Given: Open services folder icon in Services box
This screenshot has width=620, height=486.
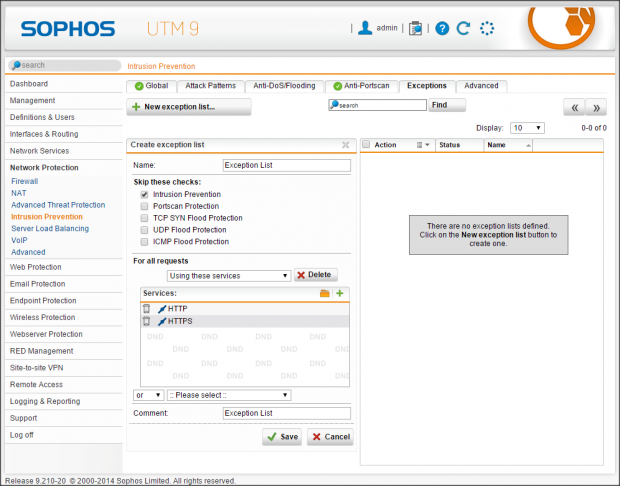Looking at the screenshot, I should click(325, 293).
